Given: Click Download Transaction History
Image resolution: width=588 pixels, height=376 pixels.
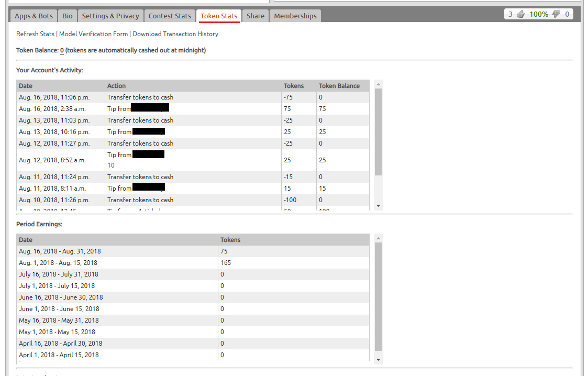Looking at the screenshot, I should click(175, 34).
